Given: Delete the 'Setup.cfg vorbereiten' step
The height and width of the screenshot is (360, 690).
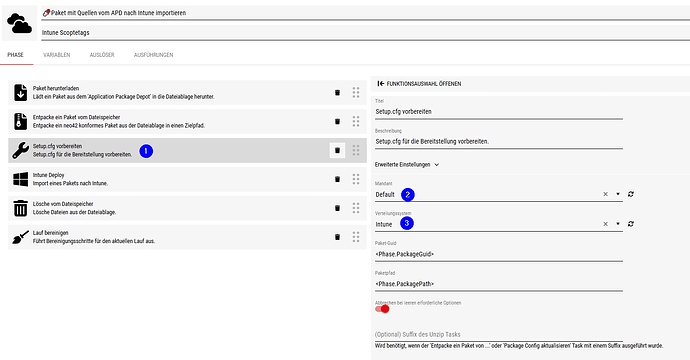Looking at the screenshot, I should pos(338,151).
